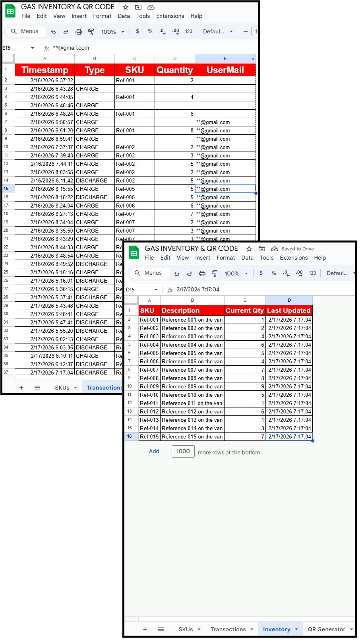Star the lower GAS INVENTORY document
Image resolution: width=364 pixels, height=644 pixels.
tap(249, 249)
